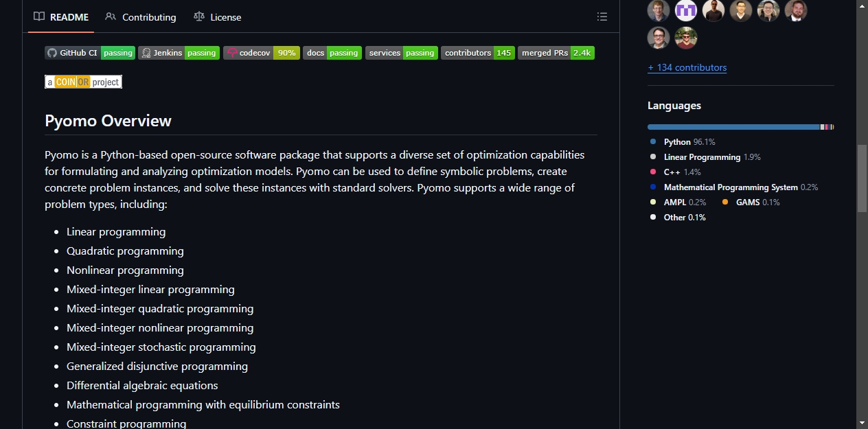Click the page vertical scrollbar thumb
868x429 pixels.
(x=863, y=178)
